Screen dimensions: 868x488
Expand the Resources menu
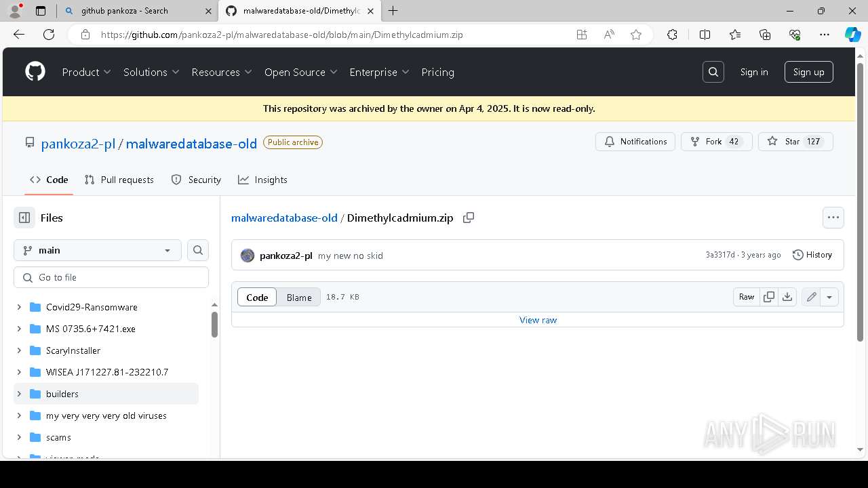click(222, 72)
